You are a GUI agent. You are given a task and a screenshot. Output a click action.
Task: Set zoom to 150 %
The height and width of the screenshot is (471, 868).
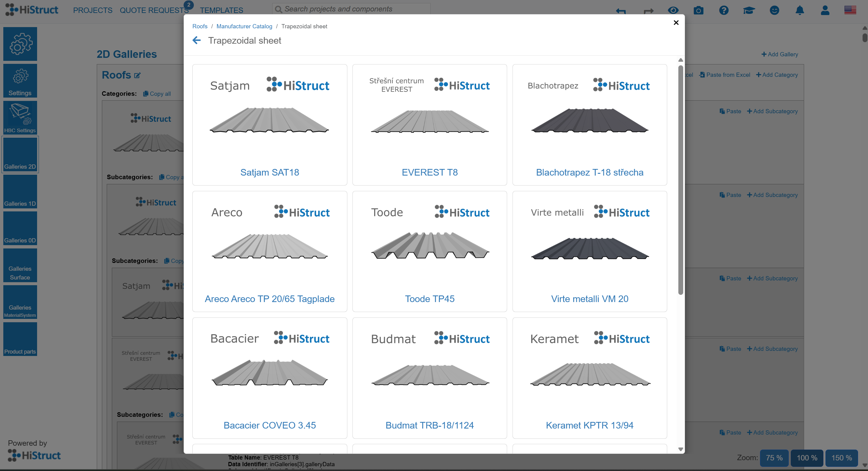(x=841, y=457)
